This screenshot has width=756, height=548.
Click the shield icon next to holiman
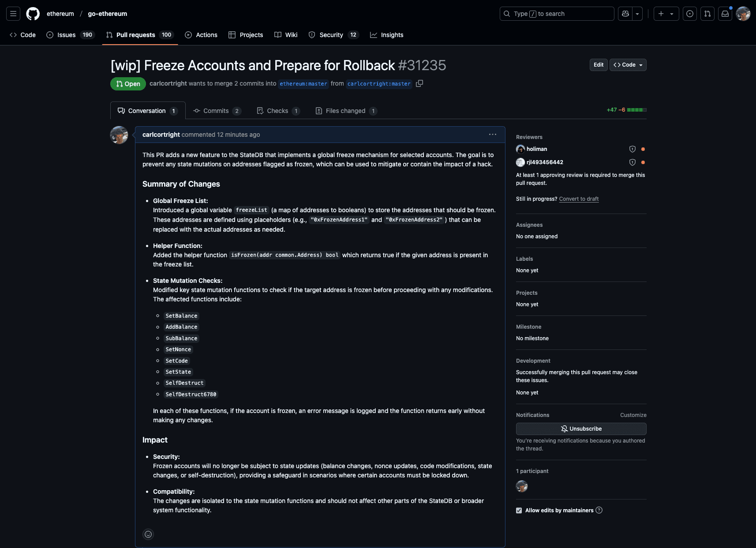click(x=632, y=149)
